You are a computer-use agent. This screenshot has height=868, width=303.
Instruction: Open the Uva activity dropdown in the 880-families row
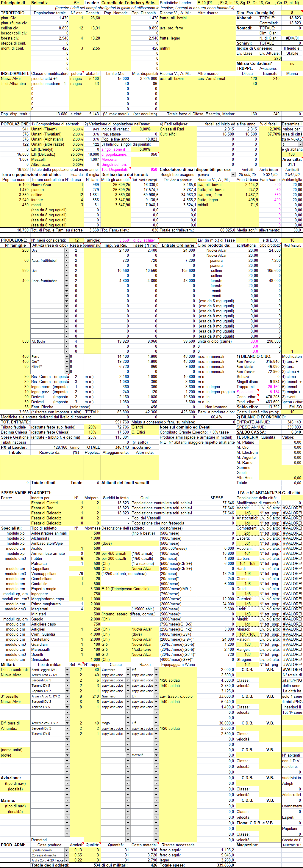click(67, 271)
